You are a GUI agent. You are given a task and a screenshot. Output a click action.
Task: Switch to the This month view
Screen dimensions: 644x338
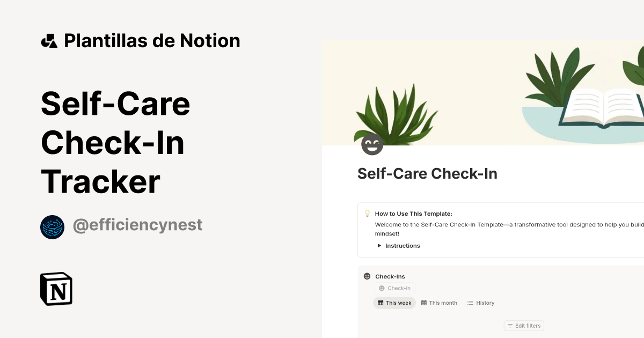(x=439, y=303)
